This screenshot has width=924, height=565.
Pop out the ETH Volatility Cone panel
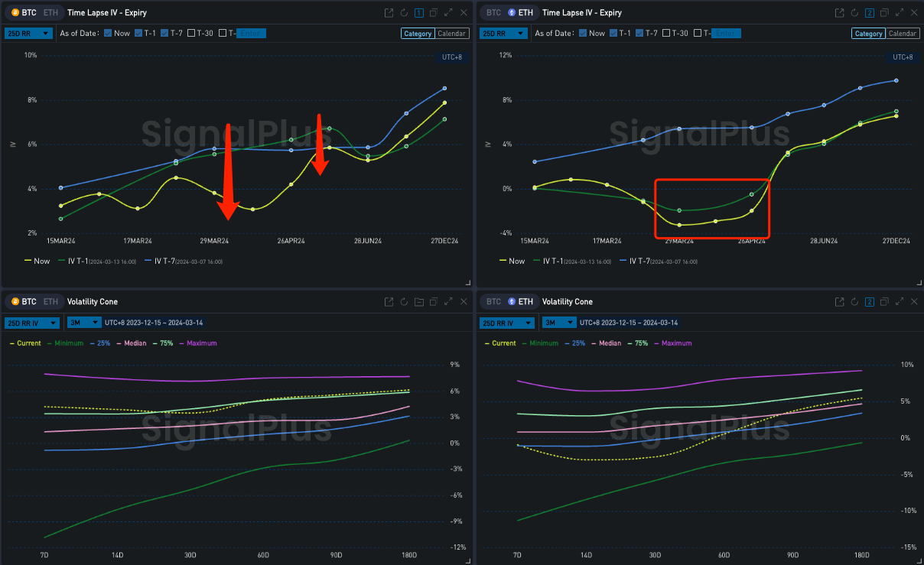840,302
